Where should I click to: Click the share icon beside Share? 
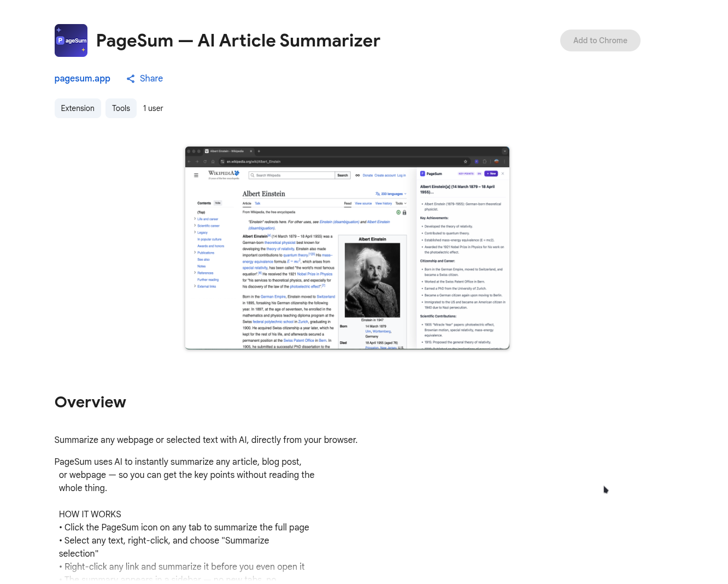tap(131, 79)
